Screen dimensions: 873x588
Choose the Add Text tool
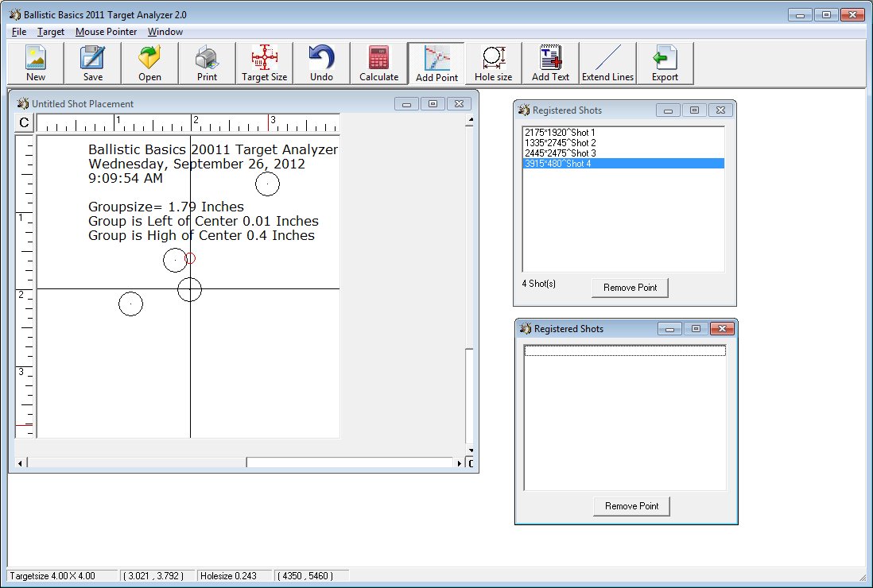pos(550,63)
